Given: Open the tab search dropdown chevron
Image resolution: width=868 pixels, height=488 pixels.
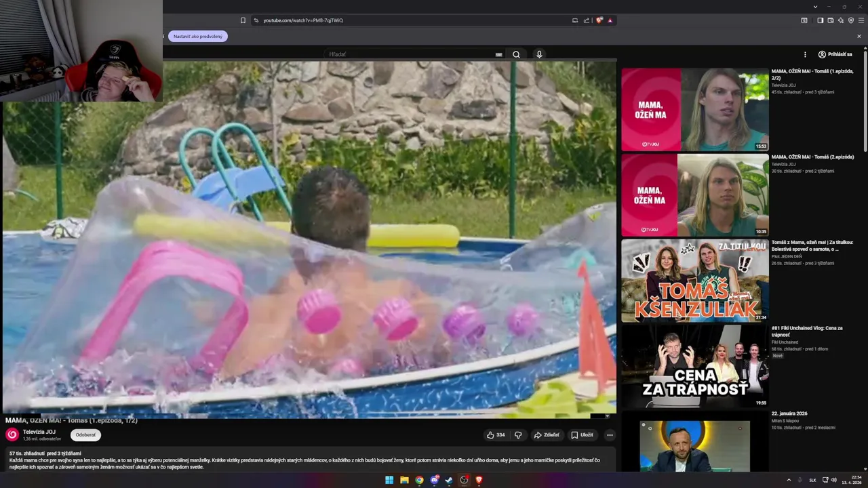Looking at the screenshot, I should tap(815, 6).
